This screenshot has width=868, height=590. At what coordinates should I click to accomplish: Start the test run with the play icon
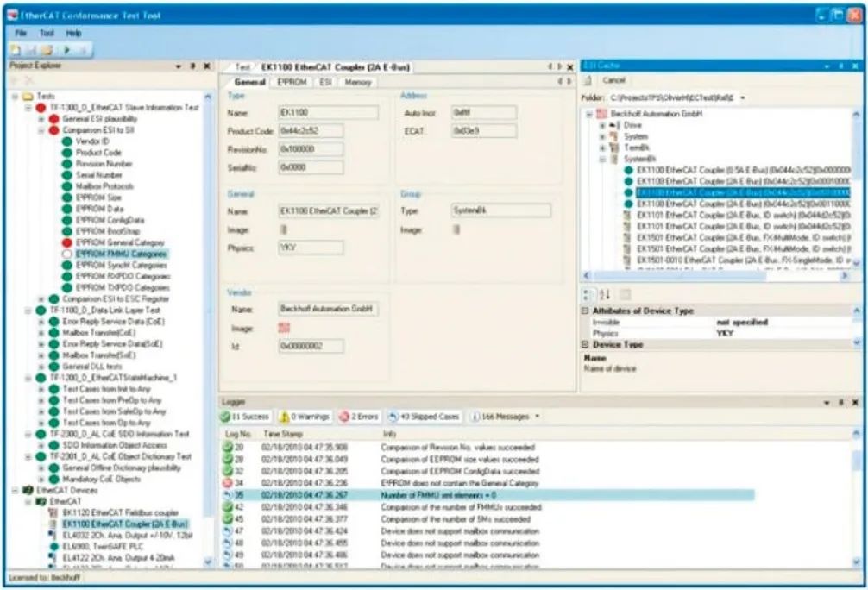tap(66, 50)
